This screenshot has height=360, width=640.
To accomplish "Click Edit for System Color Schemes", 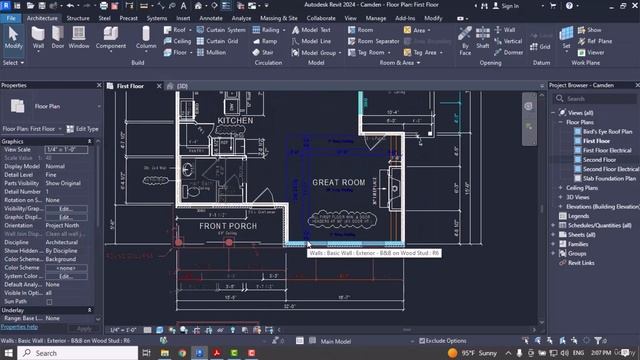I will (66, 276).
